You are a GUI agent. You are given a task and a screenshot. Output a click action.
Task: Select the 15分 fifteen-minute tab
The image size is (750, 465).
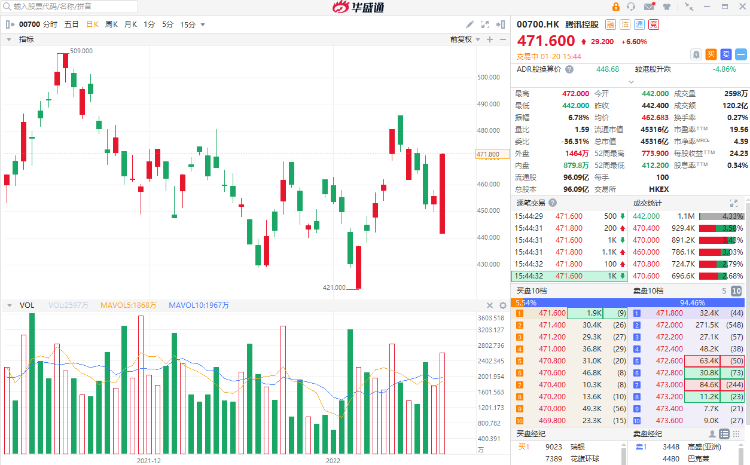[188, 24]
